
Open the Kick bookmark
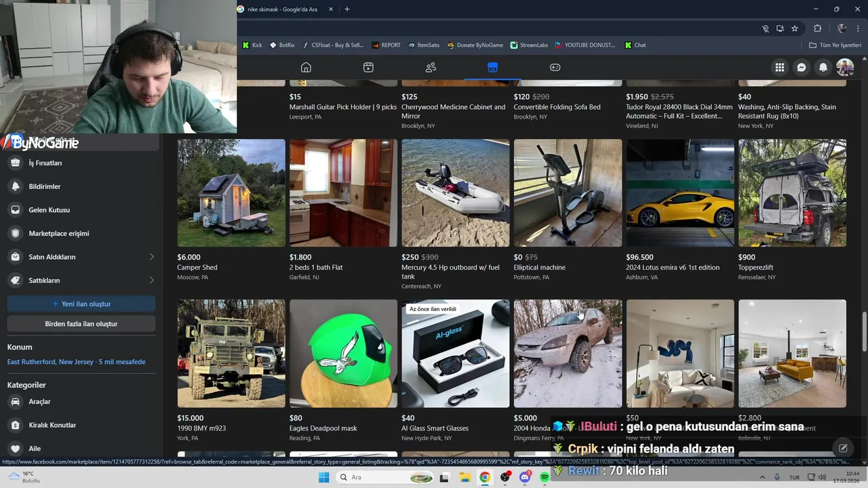[252, 45]
